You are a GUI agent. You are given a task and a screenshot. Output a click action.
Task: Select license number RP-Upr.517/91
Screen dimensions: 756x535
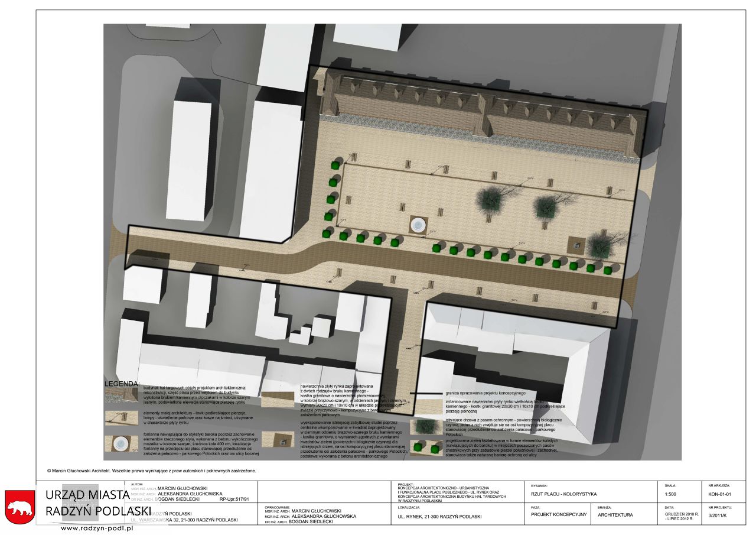tap(234, 499)
